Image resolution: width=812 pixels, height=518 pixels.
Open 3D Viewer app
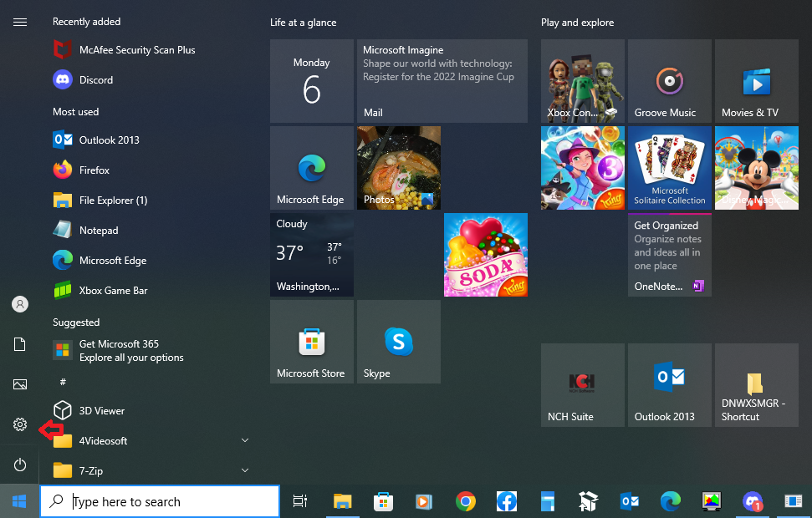pos(89,410)
